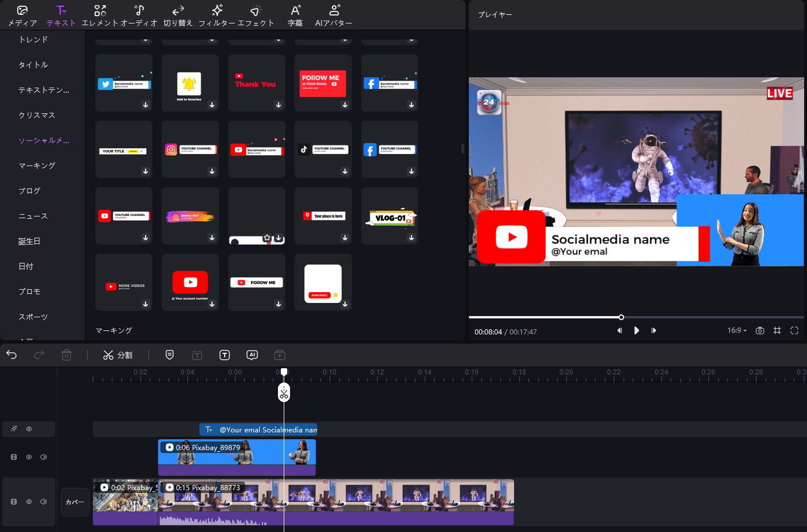Open the 字幕 subtitles tab
Image resolution: width=807 pixels, height=532 pixels.
pos(295,15)
